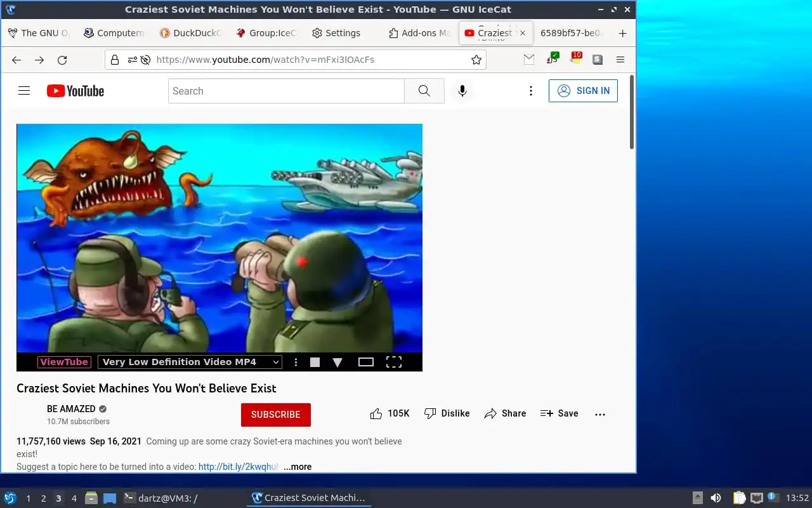This screenshot has width=812, height=508.
Task: Share the video
Action: click(505, 413)
